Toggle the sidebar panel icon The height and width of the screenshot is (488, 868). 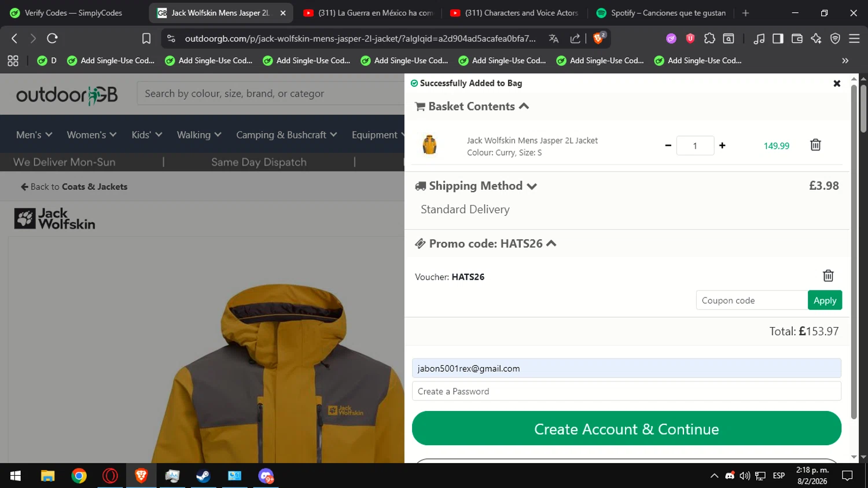tap(778, 38)
